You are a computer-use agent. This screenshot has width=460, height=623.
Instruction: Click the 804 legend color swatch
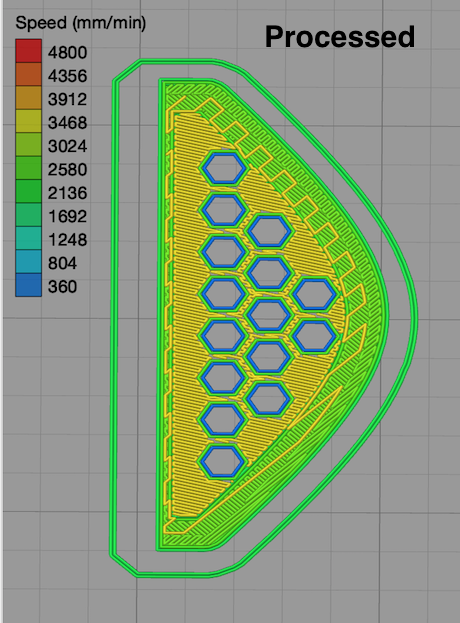pyautogui.click(x=29, y=262)
